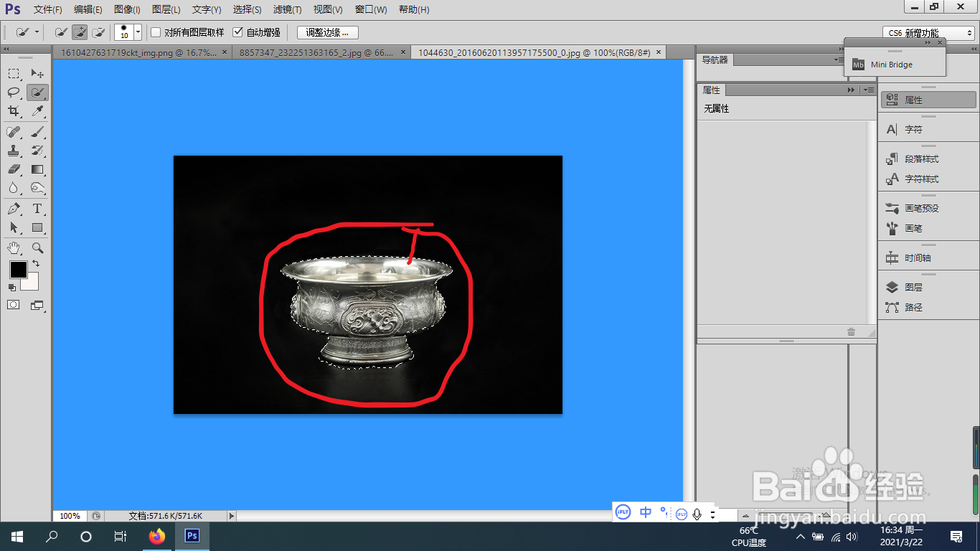Select the Gradient tool

(37, 169)
